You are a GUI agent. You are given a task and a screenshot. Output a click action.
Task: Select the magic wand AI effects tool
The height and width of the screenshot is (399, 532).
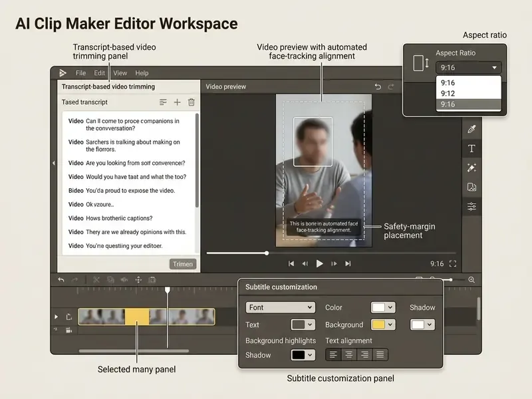point(471,168)
